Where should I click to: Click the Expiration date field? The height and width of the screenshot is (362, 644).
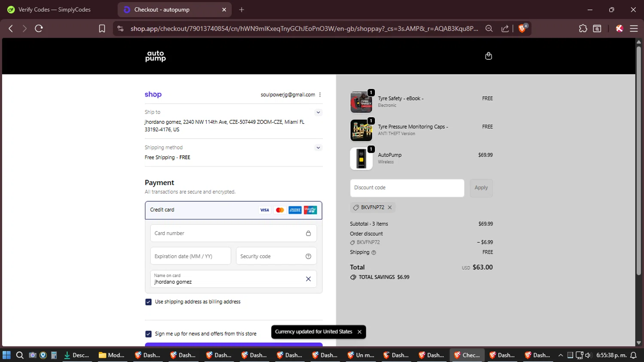[191, 256]
